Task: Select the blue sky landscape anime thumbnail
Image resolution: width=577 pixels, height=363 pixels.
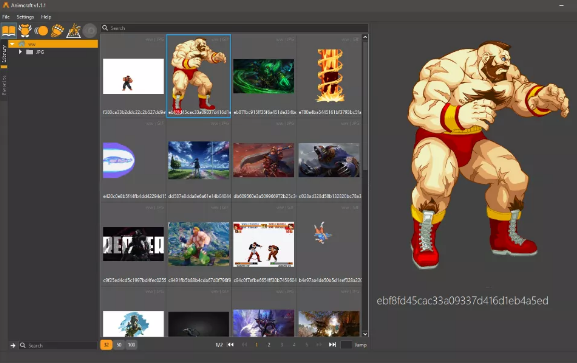Action: [x=198, y=160]
